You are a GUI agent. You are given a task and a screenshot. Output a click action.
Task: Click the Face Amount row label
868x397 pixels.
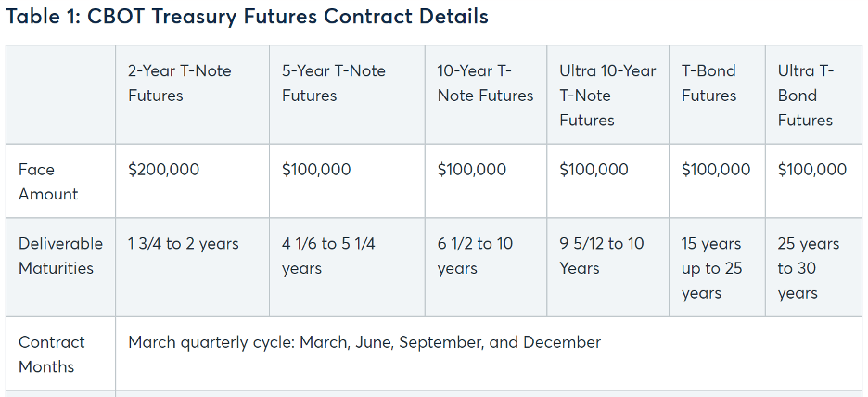(61, 181)
